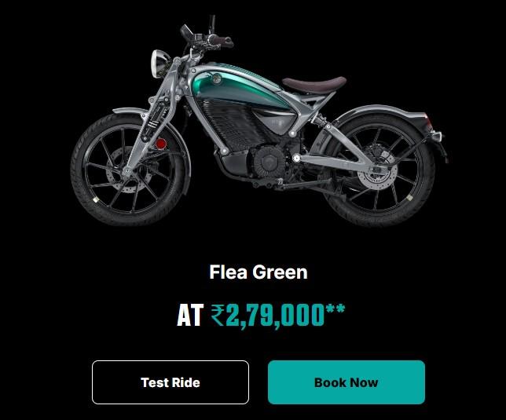Screen dimensions: 506x420
Task: Select the Flea Green color name
Action: [258, 272]
